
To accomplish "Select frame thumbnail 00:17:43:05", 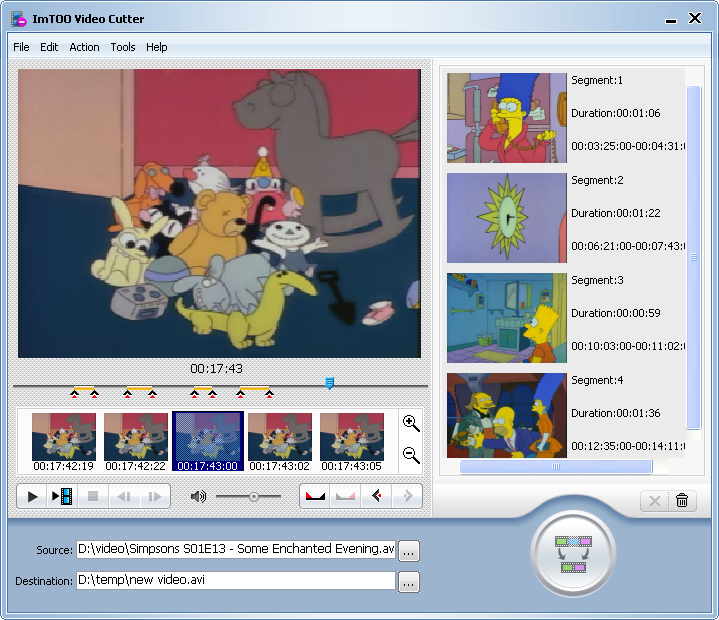I will (352, 442).
